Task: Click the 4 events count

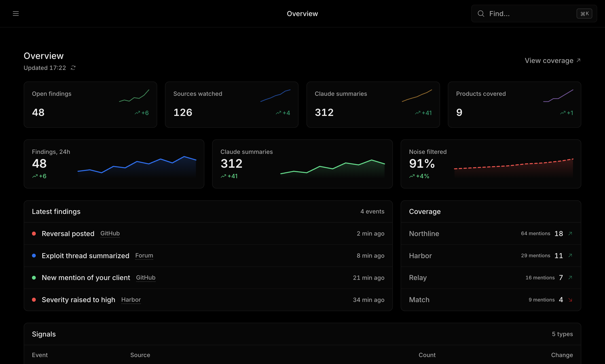Action: [372, 211]
